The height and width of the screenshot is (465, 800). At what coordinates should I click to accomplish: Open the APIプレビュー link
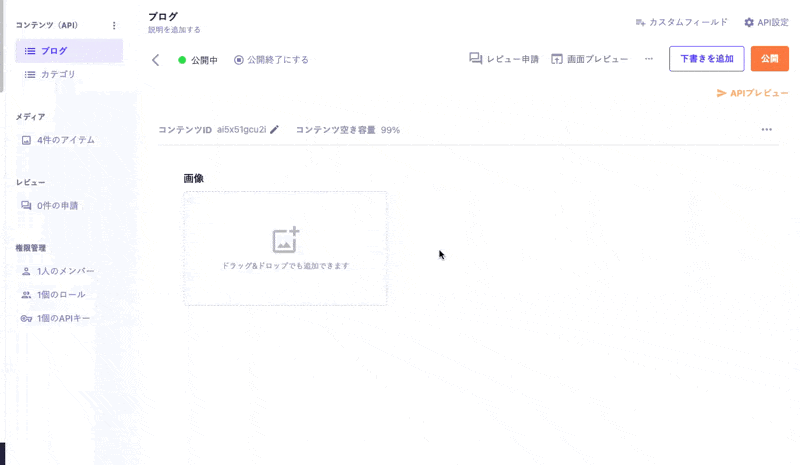pyautogui.click(x=753, y=93)
